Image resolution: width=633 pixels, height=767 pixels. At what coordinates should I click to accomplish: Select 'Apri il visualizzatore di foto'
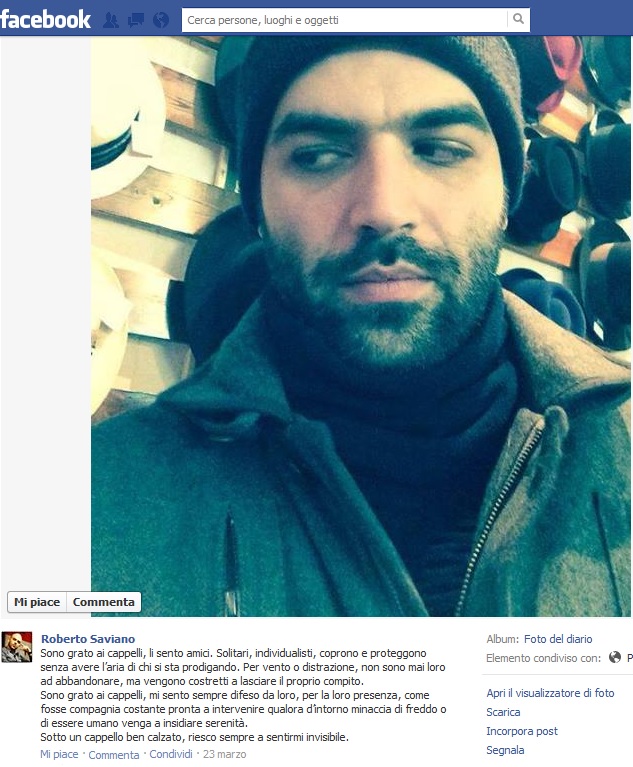tap(550, 693)
